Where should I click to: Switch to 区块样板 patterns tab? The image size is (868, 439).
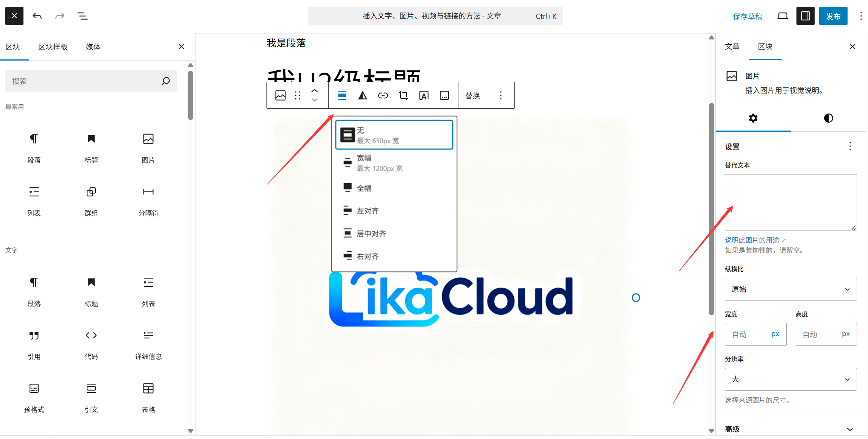click(53, 47)
